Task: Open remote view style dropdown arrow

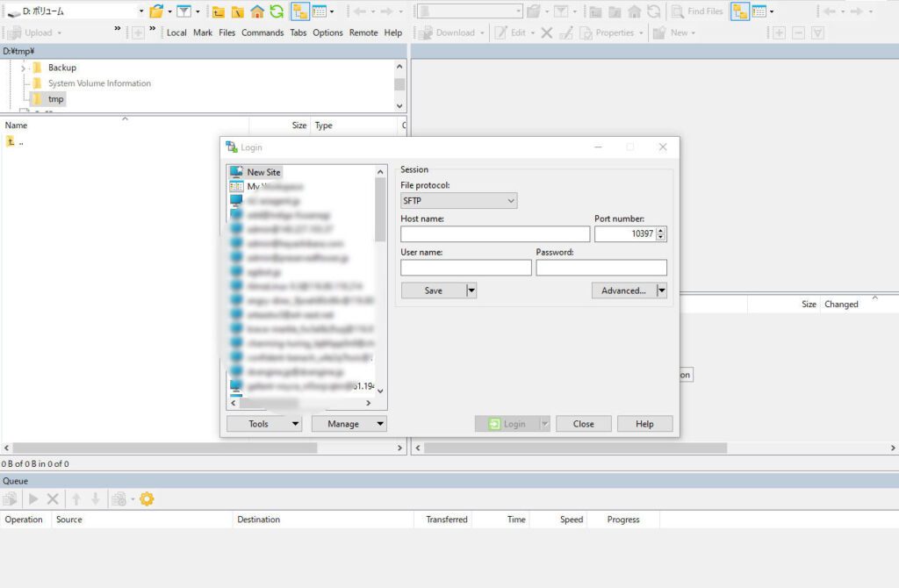Action: click(772, 11)
